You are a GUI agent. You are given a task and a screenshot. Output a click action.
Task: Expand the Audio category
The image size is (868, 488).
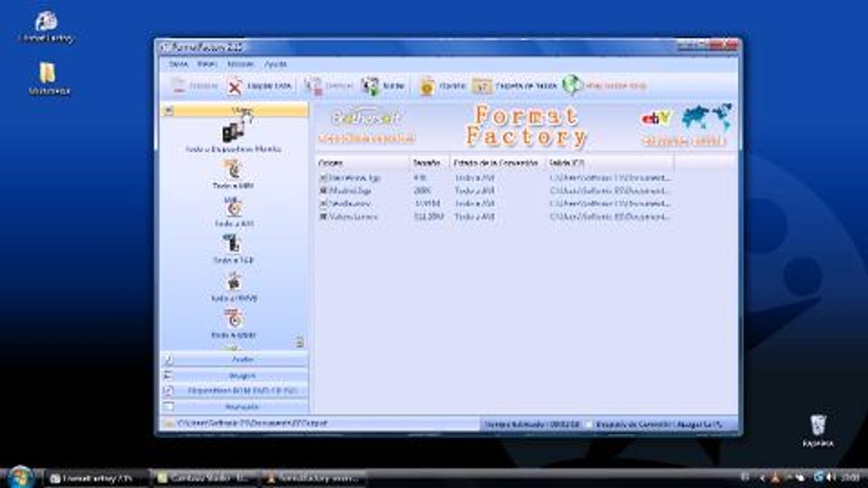pos(234,359)
